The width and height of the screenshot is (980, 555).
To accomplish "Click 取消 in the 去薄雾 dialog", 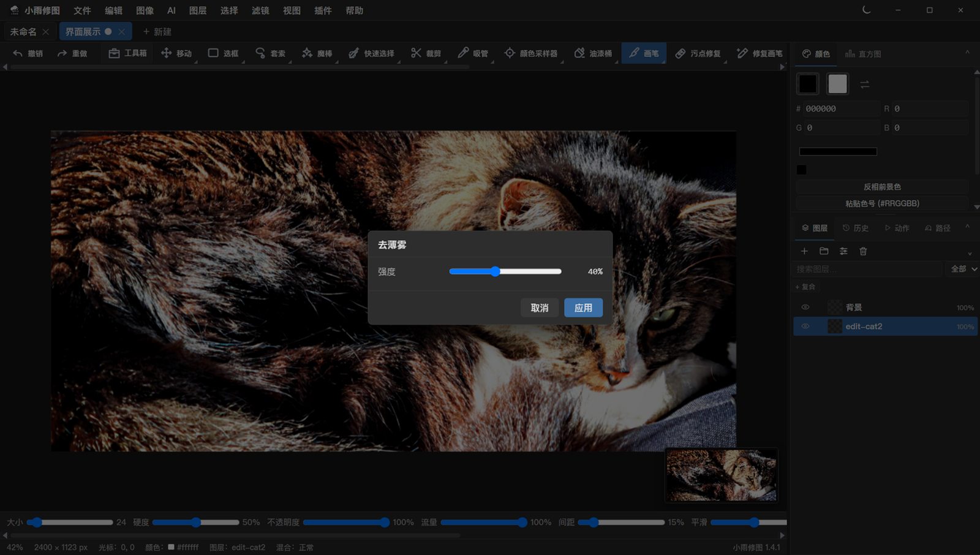I will coord(540,308).
